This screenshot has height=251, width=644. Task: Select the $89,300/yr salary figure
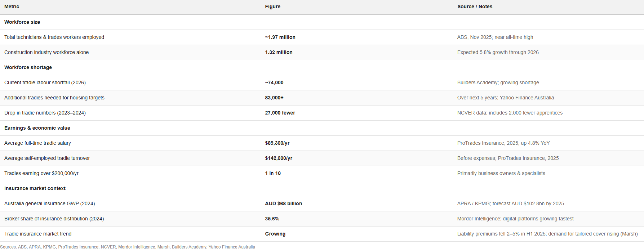click(277, 143)
